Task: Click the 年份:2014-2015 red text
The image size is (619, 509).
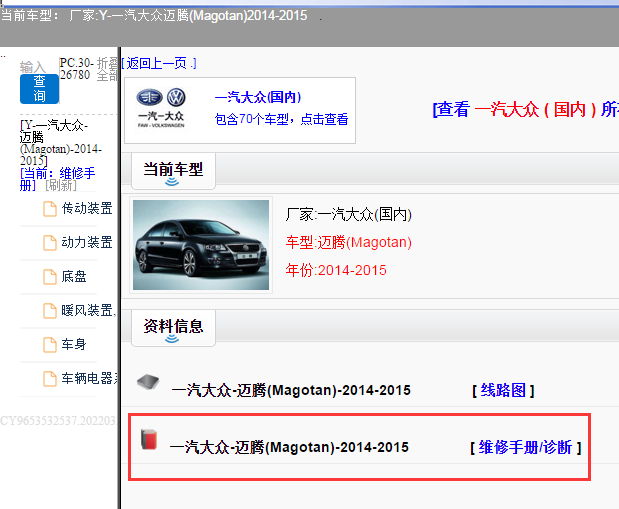Action: point(336,270)
